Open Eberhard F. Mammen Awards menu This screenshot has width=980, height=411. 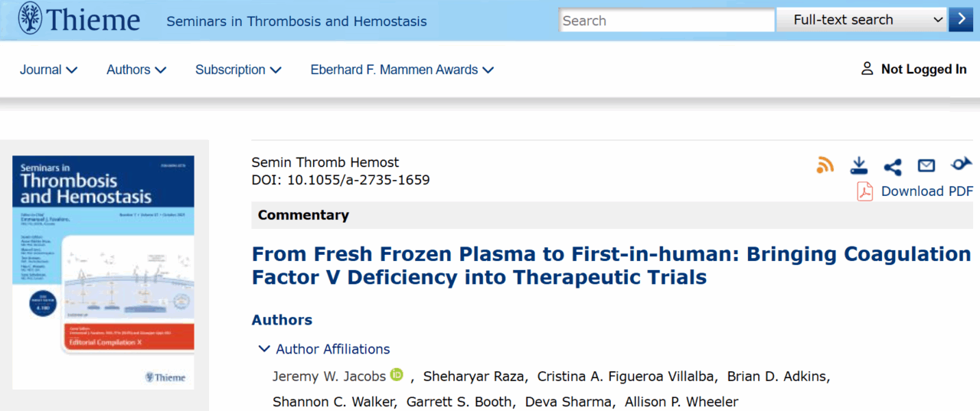click(402, 70)
